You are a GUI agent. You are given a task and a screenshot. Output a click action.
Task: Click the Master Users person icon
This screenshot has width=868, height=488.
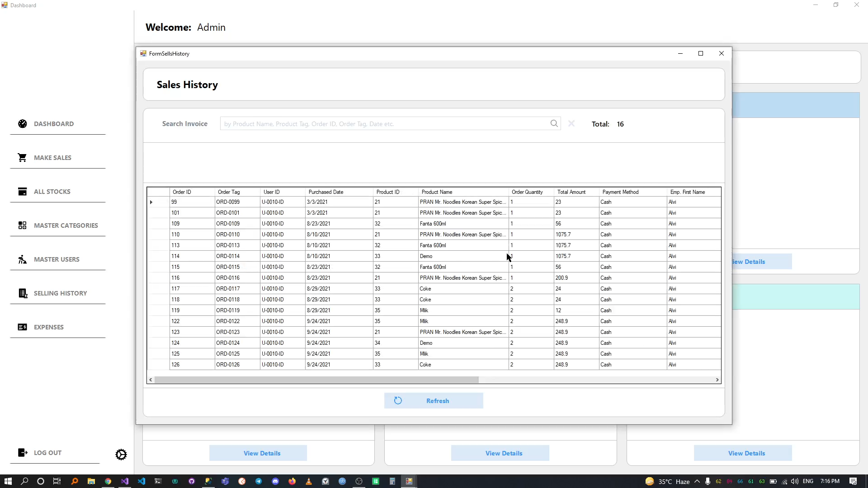point(22,259)
